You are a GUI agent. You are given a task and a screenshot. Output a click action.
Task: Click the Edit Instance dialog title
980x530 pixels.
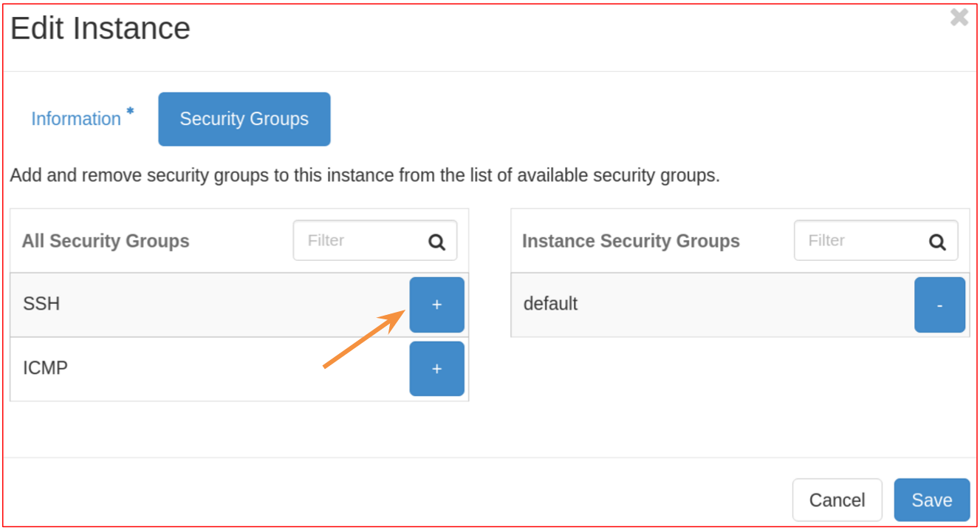(x=100, y=29)
